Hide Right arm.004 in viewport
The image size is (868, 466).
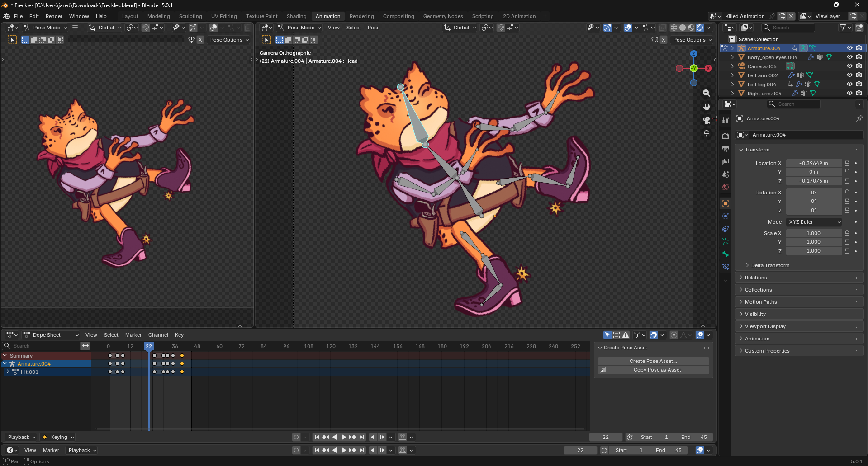click(x=849, y=93)
